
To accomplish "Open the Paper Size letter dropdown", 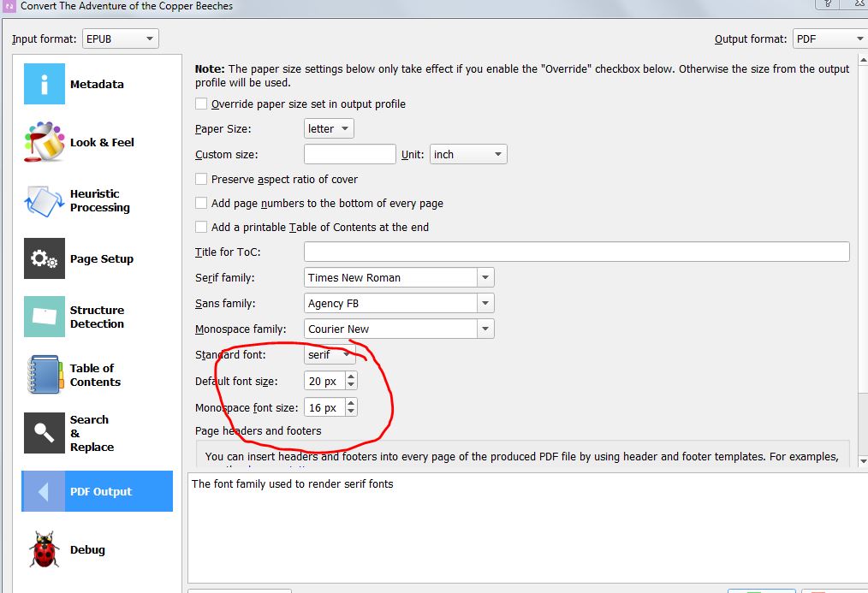I will coord(329,128).
